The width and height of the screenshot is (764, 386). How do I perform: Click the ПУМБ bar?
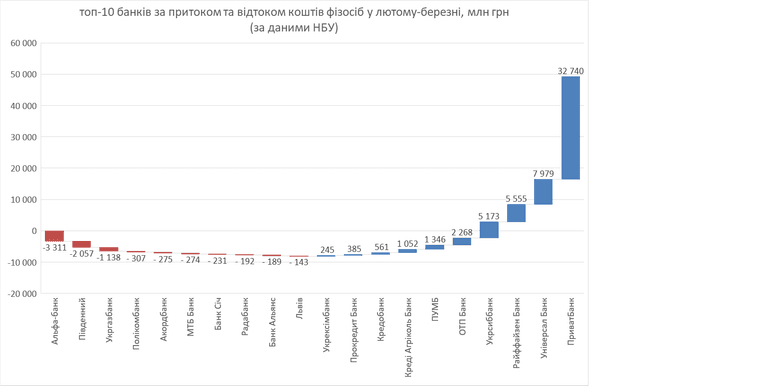coord(435,247)
